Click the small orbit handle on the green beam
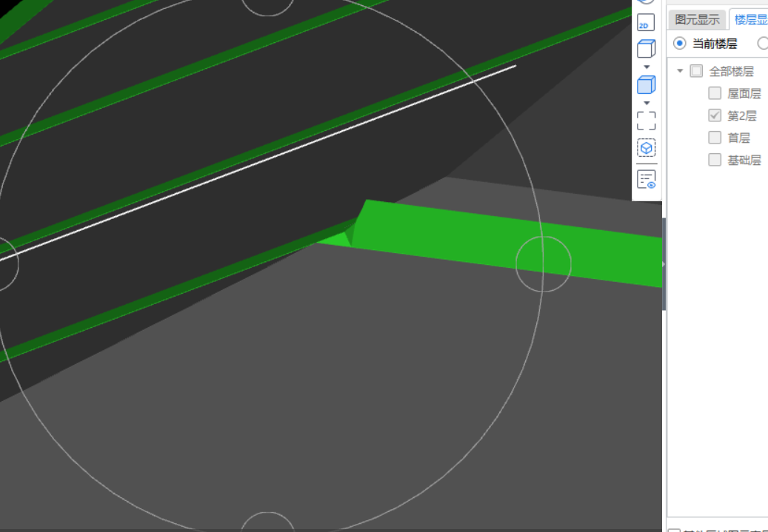768x532 pixels. (x=544, y=264)
